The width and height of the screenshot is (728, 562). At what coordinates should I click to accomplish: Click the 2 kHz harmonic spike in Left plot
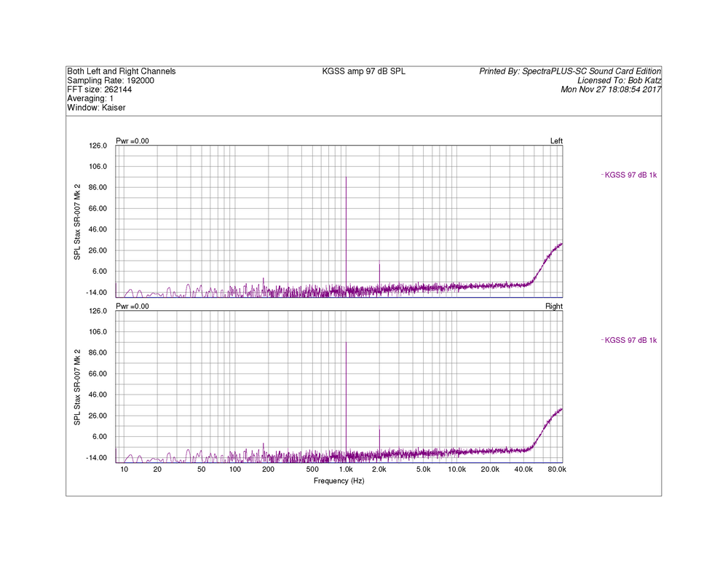[379, 264]
